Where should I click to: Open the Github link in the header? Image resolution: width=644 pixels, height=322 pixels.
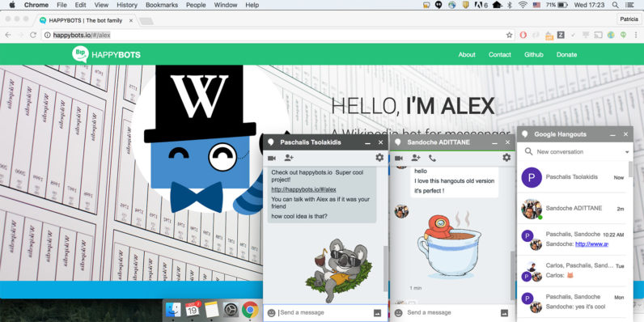coord(533,55)
